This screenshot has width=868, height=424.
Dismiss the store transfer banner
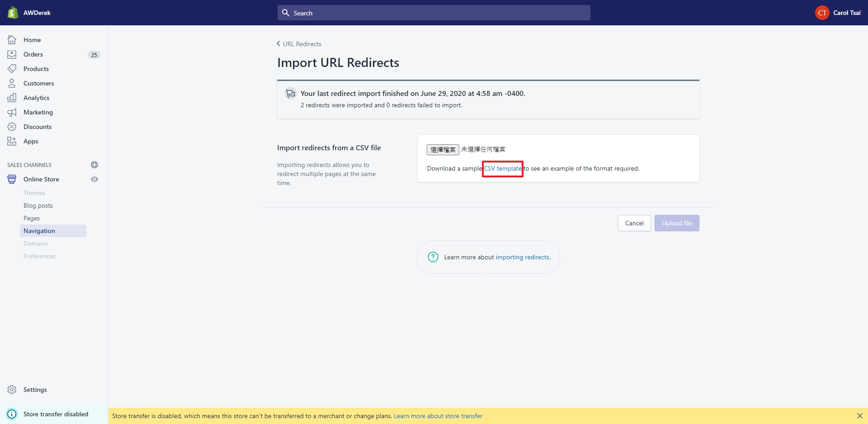[859, 416]
